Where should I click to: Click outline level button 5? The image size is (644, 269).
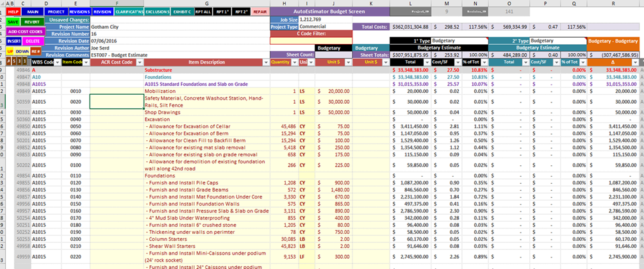pyautogui.click(x=15, y=62)
